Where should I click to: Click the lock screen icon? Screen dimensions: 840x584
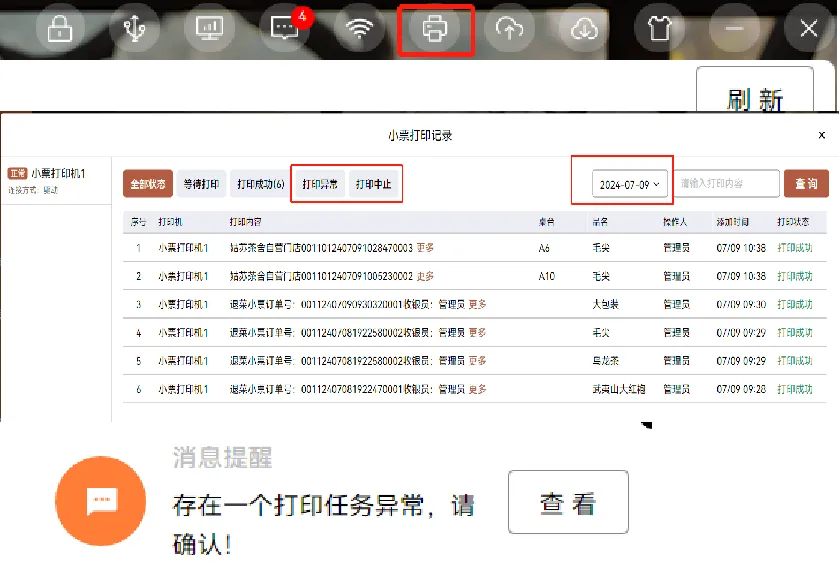(61, 29)
